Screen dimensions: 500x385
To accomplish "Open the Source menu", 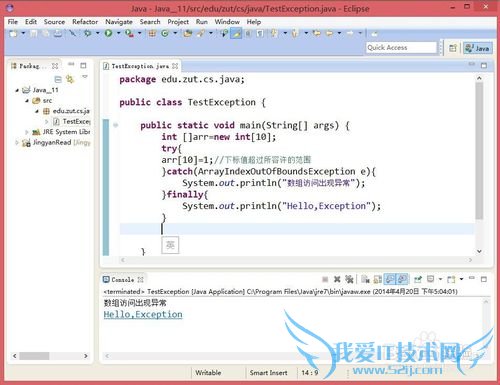I will point(54,22).
